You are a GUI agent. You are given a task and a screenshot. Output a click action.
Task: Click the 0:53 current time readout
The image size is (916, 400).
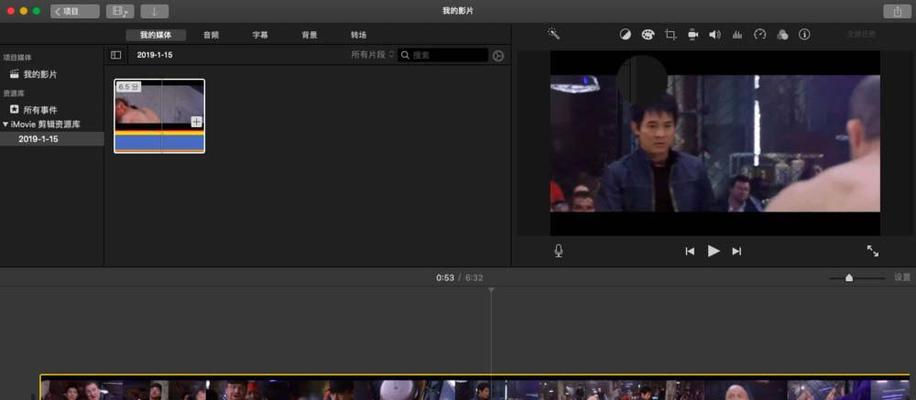(445, 277)
